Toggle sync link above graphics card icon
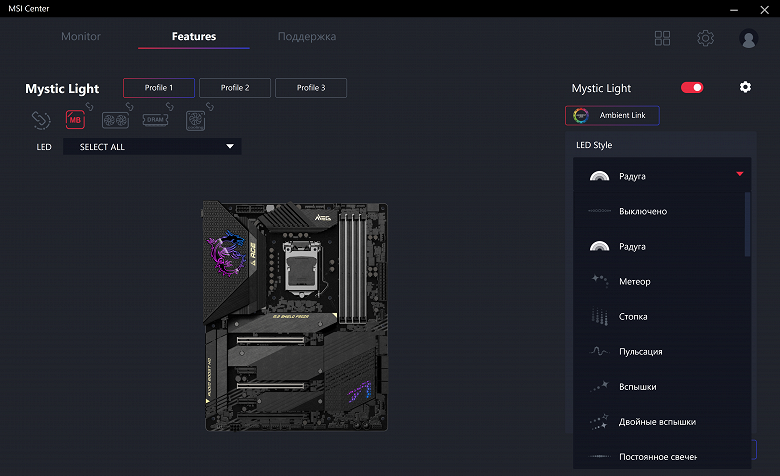The height and width of the screenshot is (476, 780). tap(129, 106)
